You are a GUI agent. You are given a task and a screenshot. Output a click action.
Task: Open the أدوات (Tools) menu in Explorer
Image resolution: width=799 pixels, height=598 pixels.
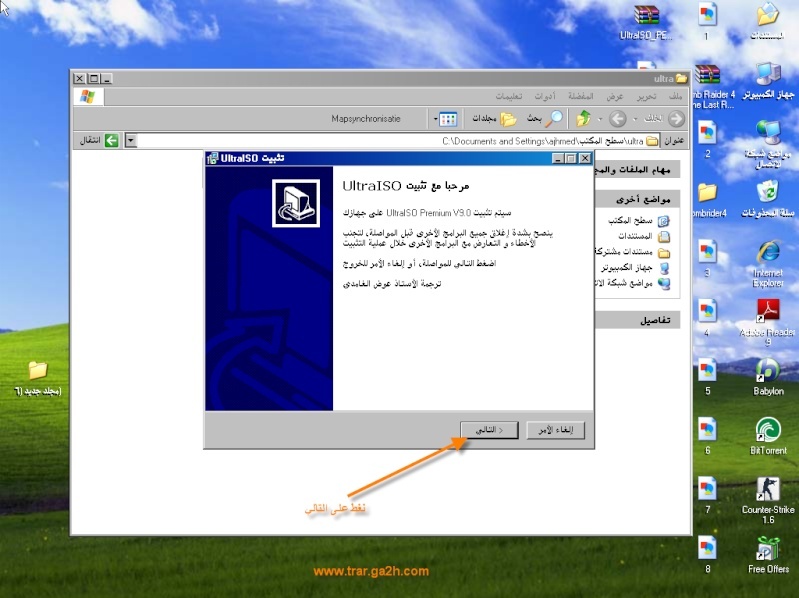(x=545, y=96)
